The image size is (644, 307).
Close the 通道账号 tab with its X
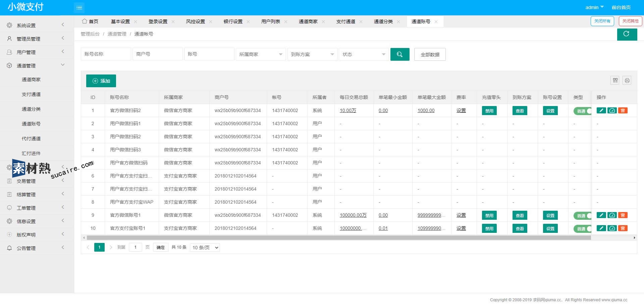436,21
